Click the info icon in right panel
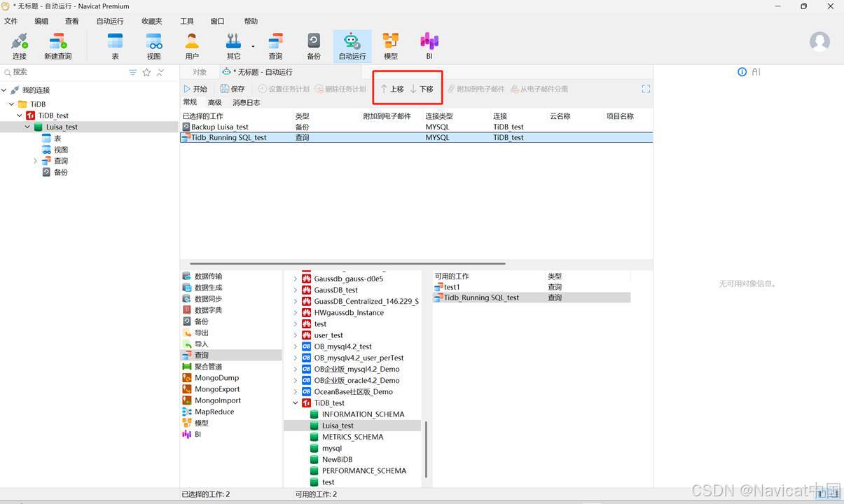Image resolution: width=844 pixels, height=504 pixels. 742,72
